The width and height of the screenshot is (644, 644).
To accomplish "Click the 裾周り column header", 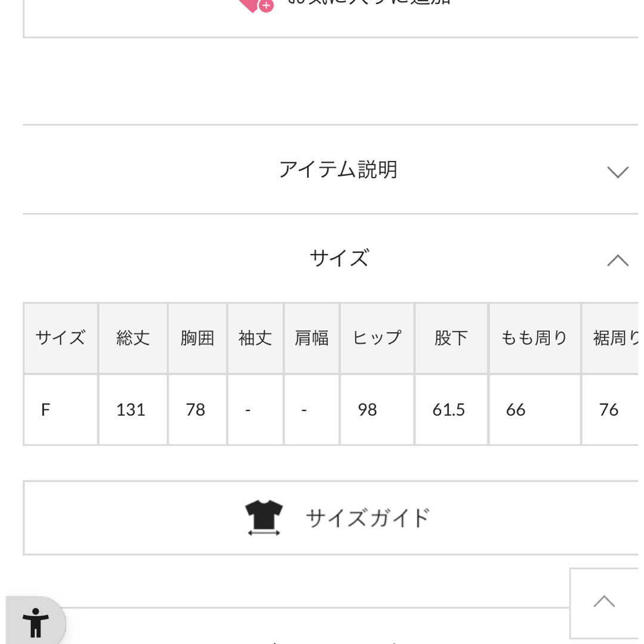I will click(x=611, y=339).
